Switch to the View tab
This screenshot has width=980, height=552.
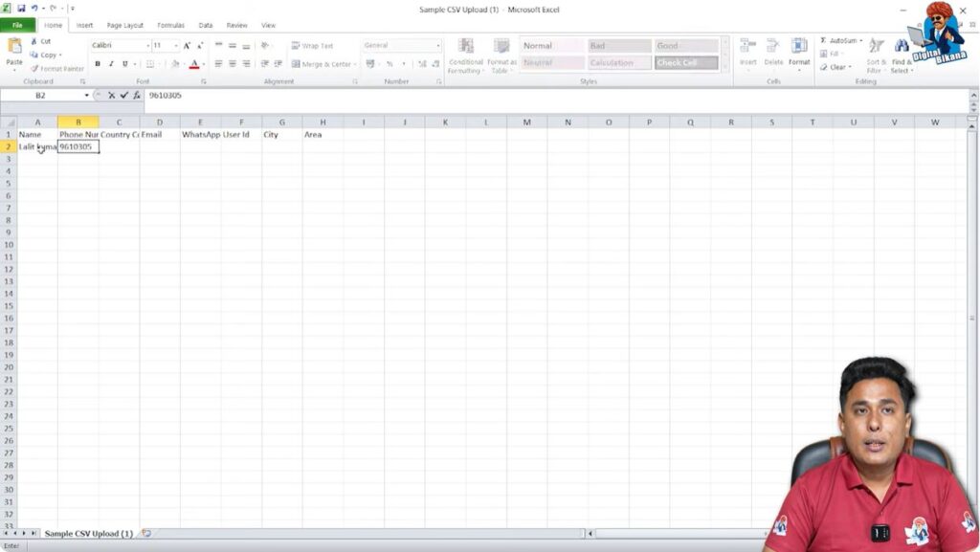click(268, 26)
